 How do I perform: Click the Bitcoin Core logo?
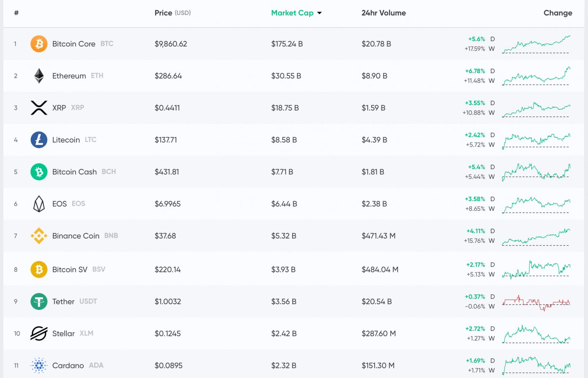[39, 44]
